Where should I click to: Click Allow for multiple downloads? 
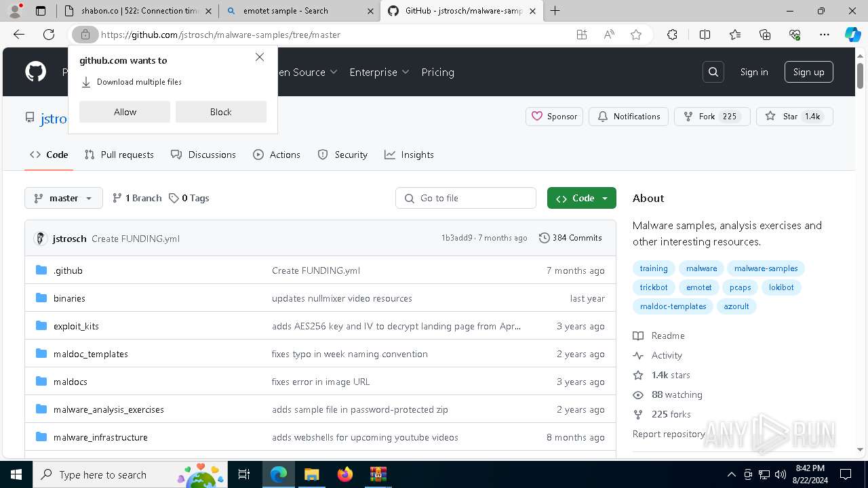[x=125, y=112]
